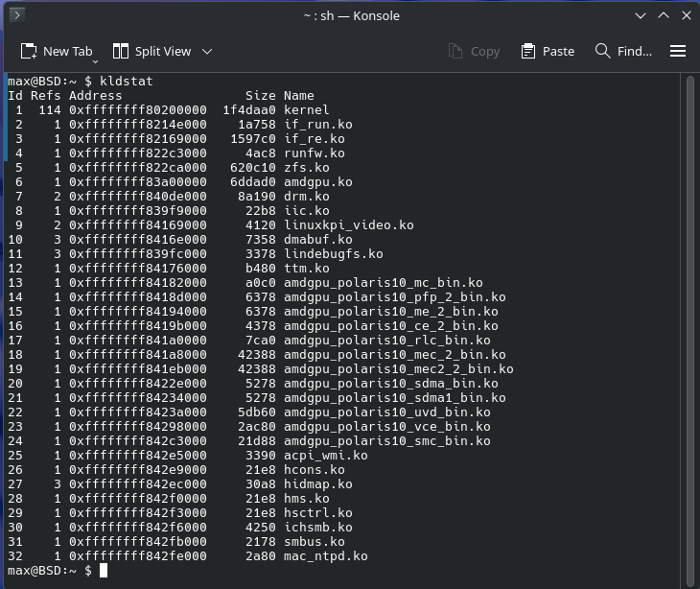The image size is (700, 589).
Task: Paste clipboard using the Paste button
Action: coord(548,51)
